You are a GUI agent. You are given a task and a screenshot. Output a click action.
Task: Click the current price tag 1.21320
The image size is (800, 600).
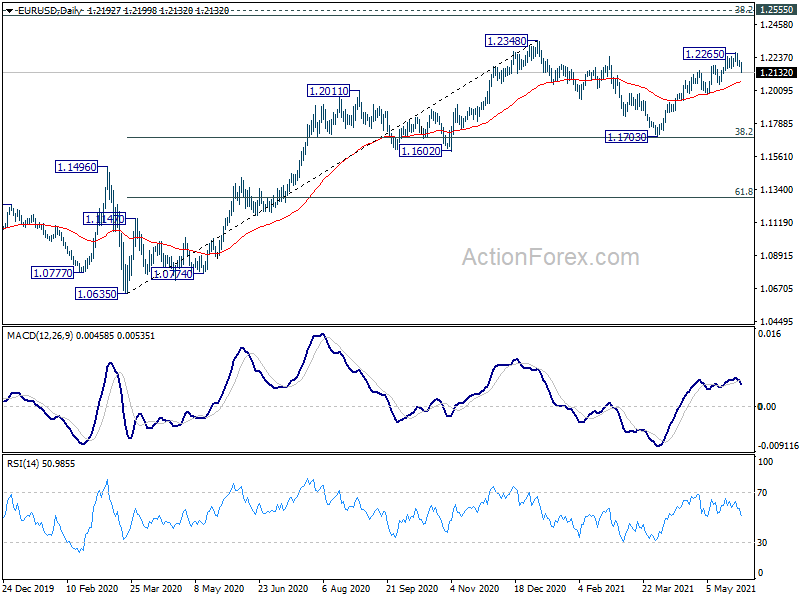(777, 72)
